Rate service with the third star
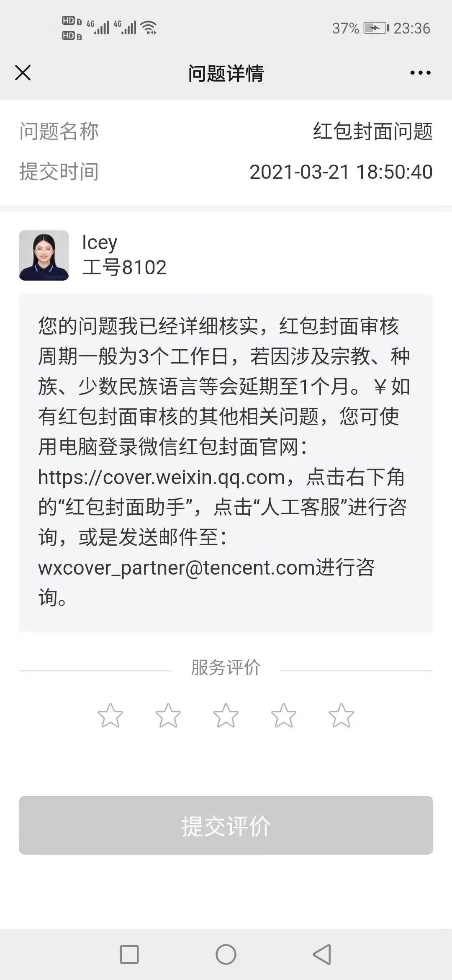 coord(226,715)
